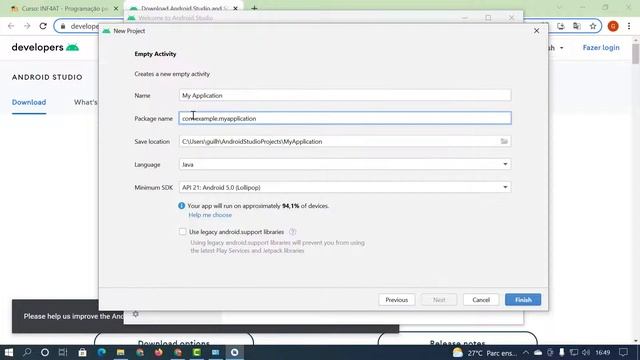Launch Microsoft Edge from the taskbar
This screenshot has width=640, height=360.
tap(101, 352)
